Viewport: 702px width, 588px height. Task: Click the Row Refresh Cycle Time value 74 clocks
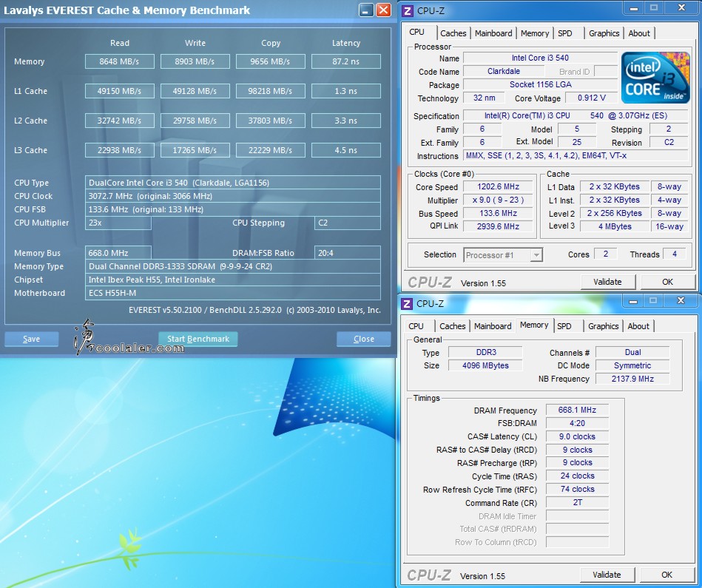pos(577,490)
